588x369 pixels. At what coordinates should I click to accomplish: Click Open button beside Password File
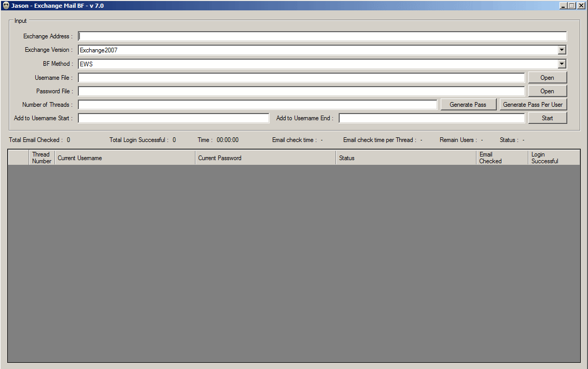pos(547,91)
